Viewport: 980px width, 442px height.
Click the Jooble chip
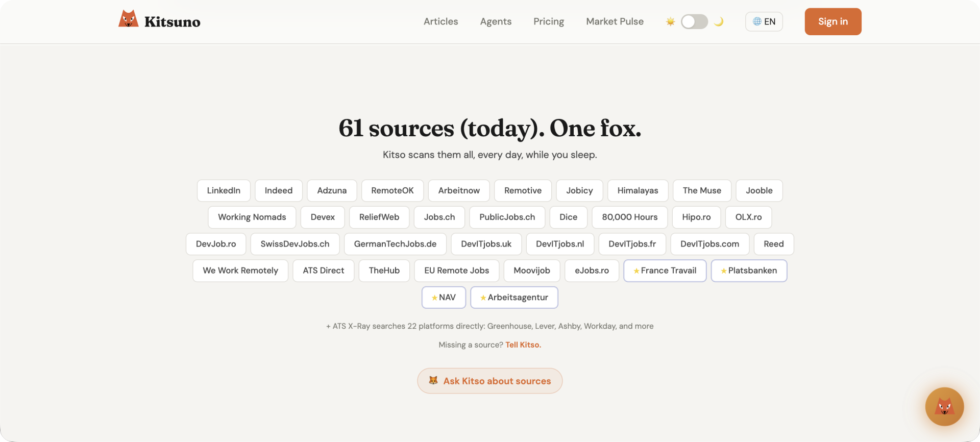(x=759, y=190)
